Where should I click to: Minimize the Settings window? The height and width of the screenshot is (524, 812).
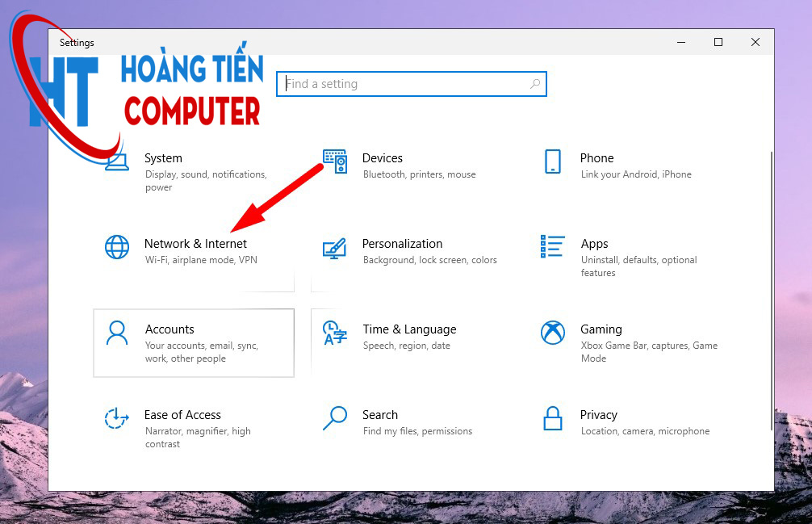click(x=680, y=43)
